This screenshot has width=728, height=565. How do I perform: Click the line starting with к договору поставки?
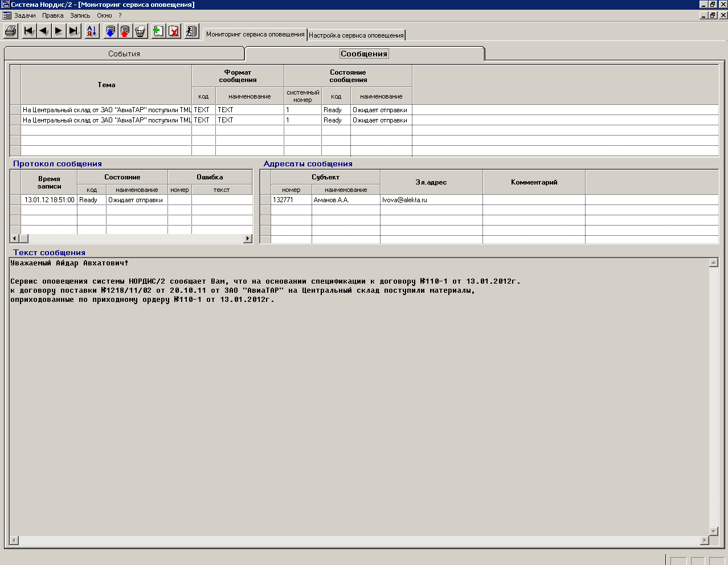[243, 290]
